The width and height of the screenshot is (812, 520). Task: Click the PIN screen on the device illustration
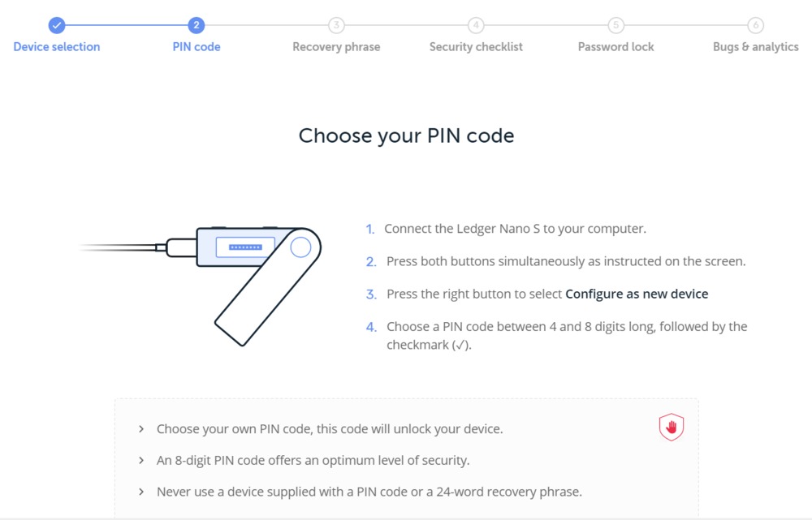click(245, 247)
